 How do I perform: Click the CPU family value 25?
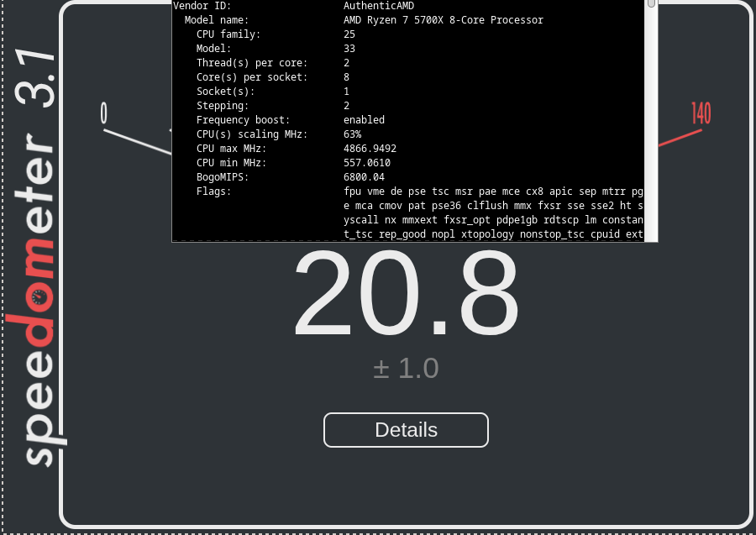pos(349,34)
